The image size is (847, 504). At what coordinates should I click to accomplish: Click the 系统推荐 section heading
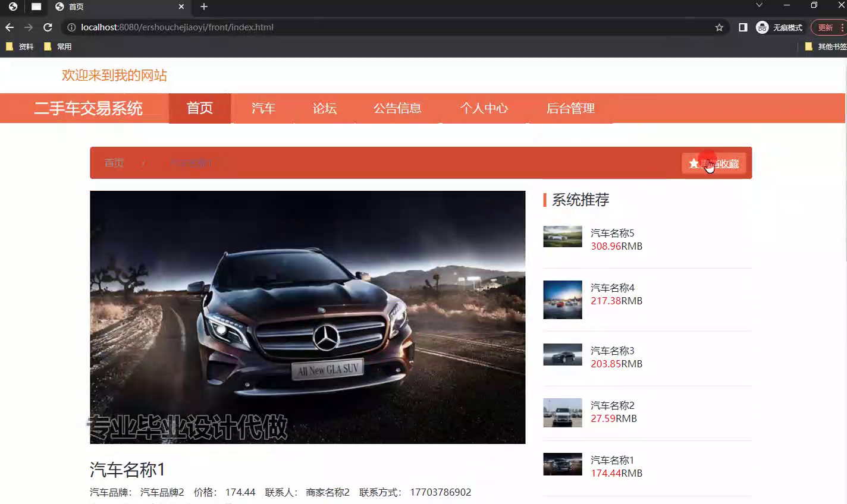point(581,200)
